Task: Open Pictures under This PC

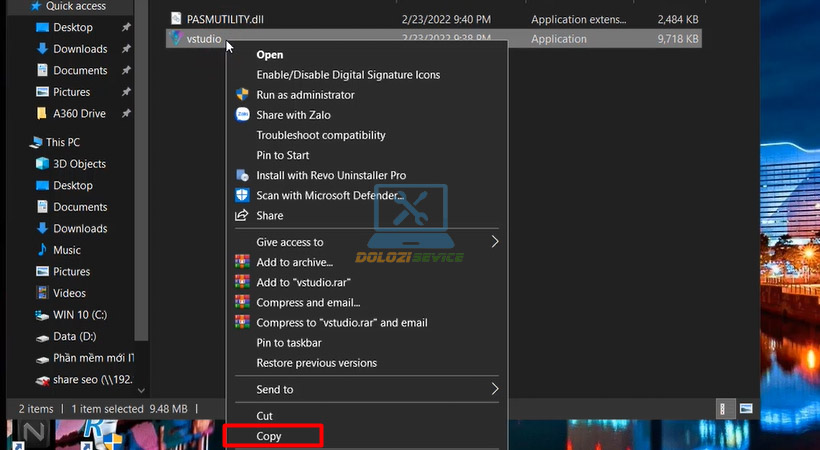Action: click(71, 271)
